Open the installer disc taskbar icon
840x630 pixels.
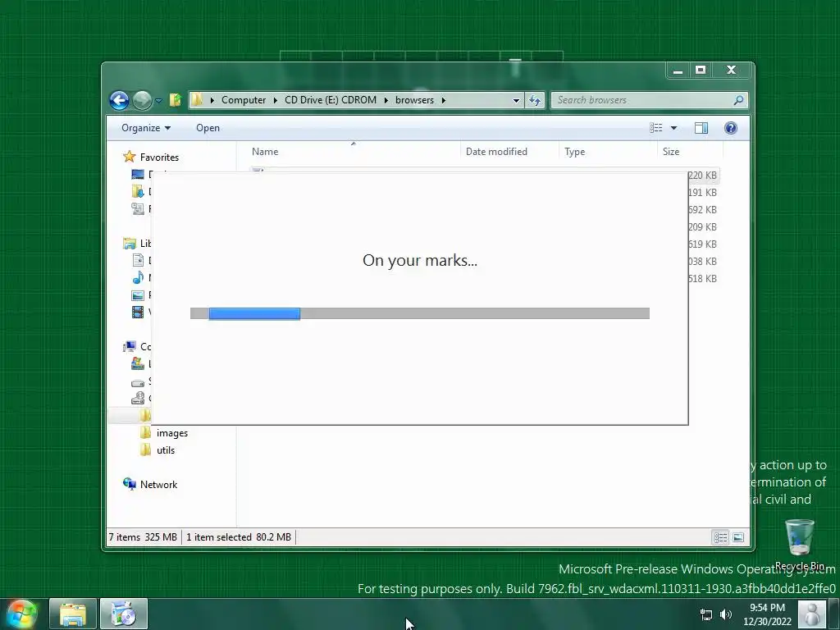coord(124,614)
